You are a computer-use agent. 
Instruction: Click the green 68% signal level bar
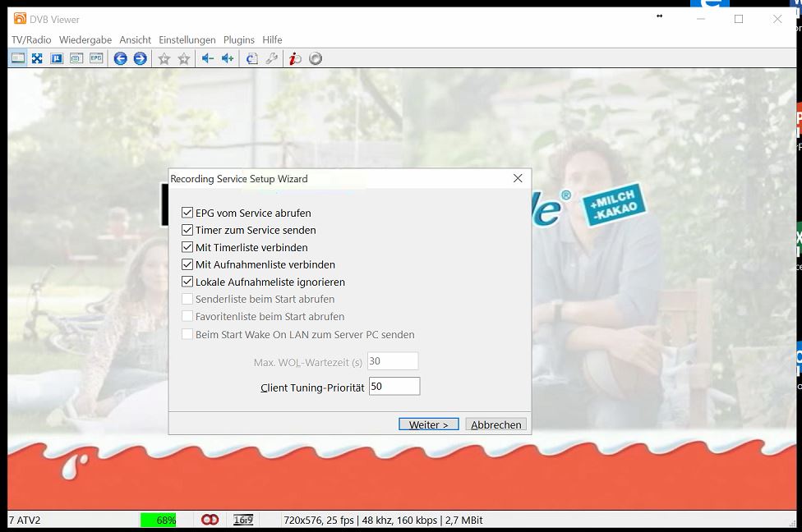click(x=159, y=520)
